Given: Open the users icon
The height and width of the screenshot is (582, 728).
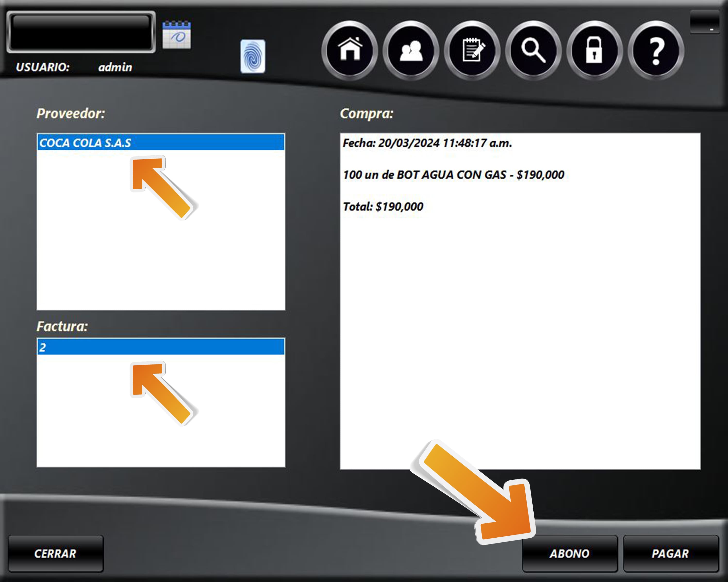Looking at the screenshot, I should tap(411, 50).
